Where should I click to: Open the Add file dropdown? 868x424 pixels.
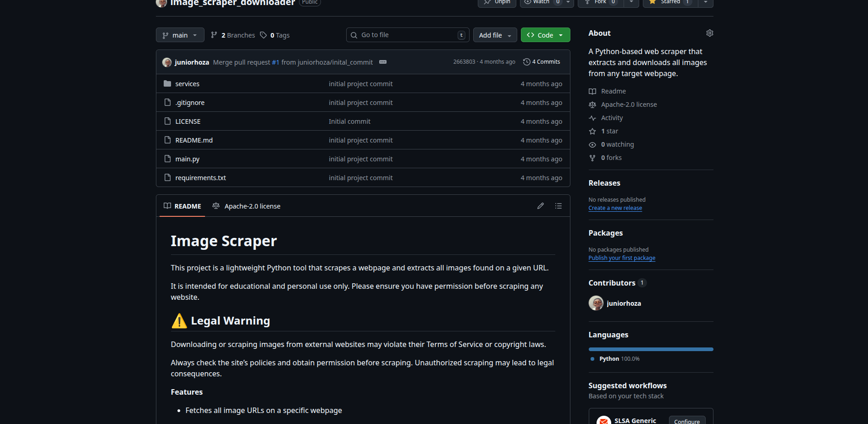(495, 35)
